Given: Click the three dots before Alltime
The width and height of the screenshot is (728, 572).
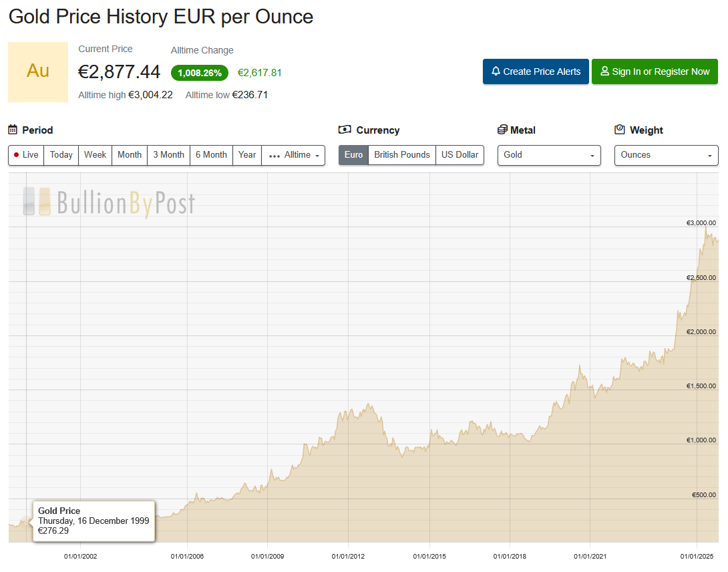Looking at the screenshot, I should click(275, 156).
